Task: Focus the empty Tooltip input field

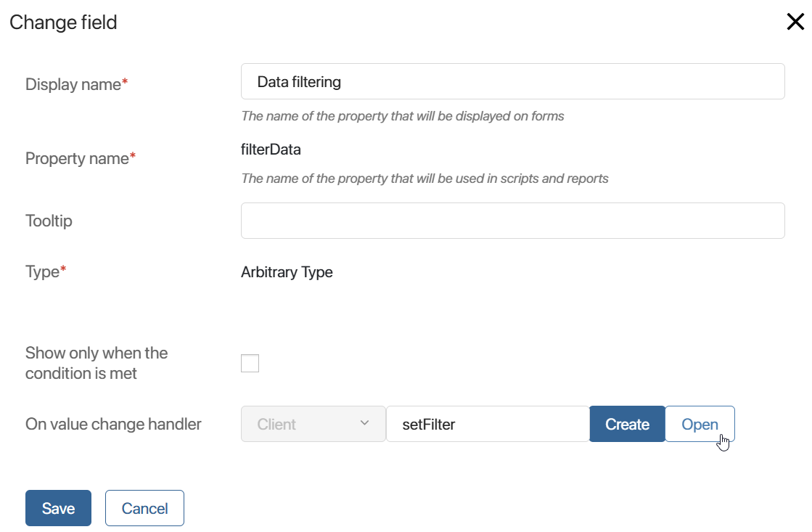Action: (x=513, y=221)
